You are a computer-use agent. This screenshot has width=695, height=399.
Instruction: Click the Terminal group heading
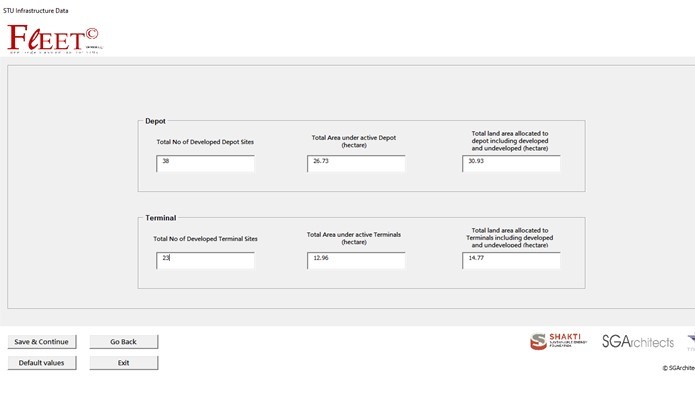[160, 218]
